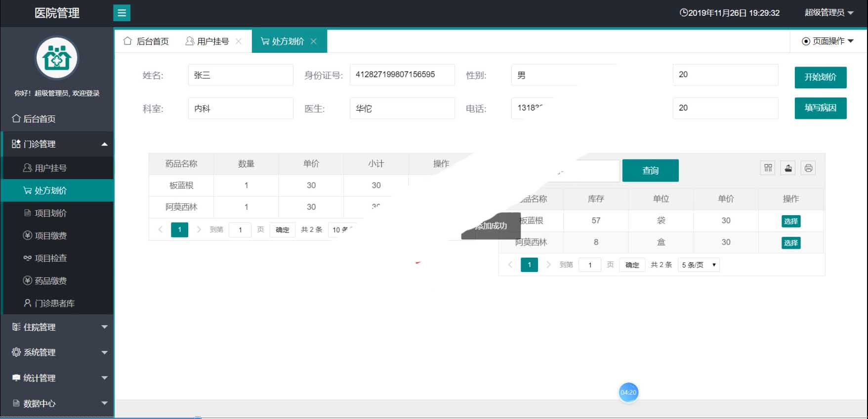Open the 超级管理员 user menu

[x=828, y=13]
